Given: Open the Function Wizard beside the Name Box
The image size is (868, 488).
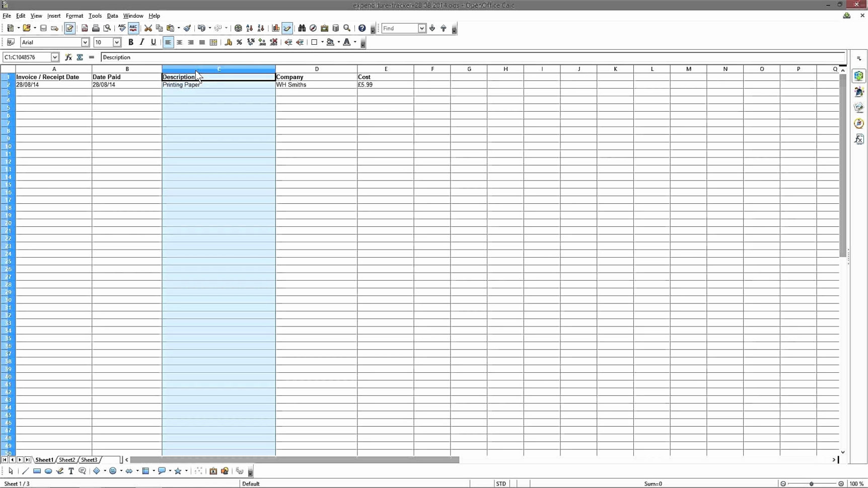Looking at the screenshot, I should coord(69,57).
